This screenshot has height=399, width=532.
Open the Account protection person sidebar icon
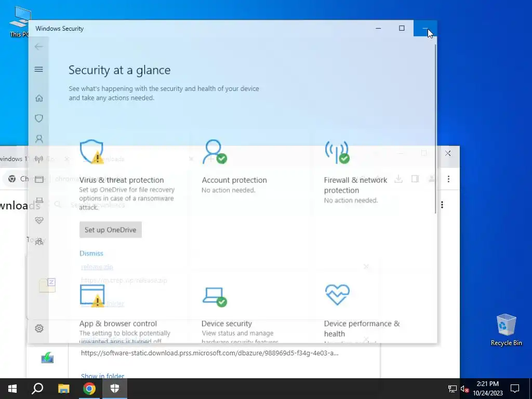tap(39, 139)
